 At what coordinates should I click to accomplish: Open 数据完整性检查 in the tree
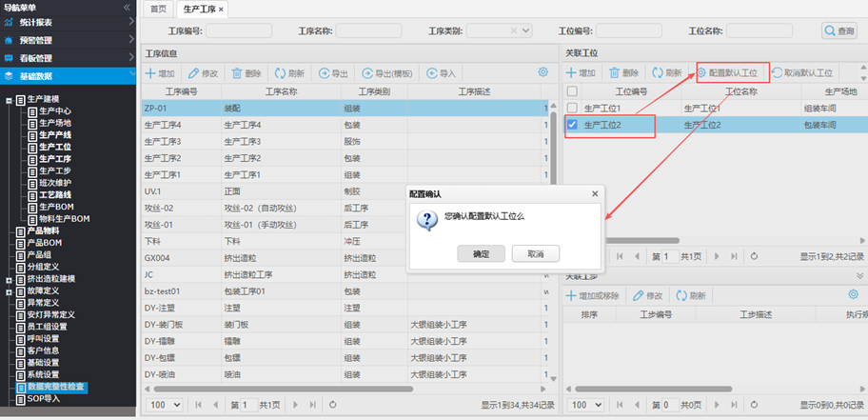(55, 387)
